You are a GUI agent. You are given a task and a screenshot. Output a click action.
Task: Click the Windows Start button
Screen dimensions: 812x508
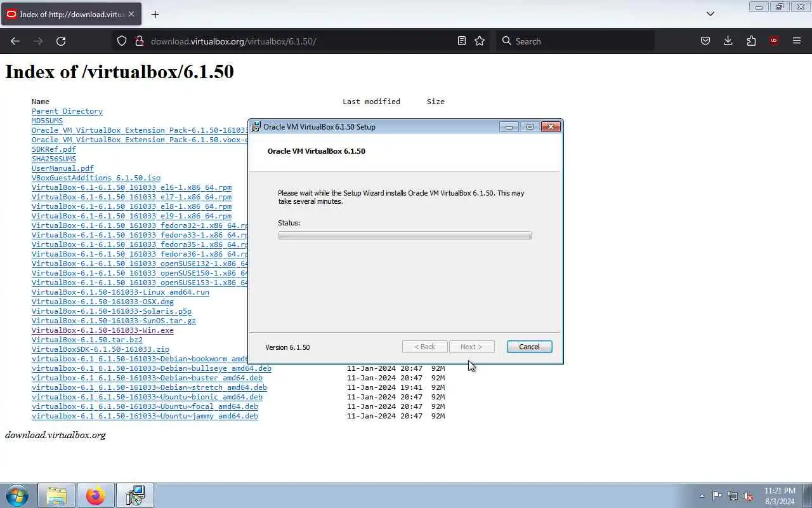(x=17, y=495)
